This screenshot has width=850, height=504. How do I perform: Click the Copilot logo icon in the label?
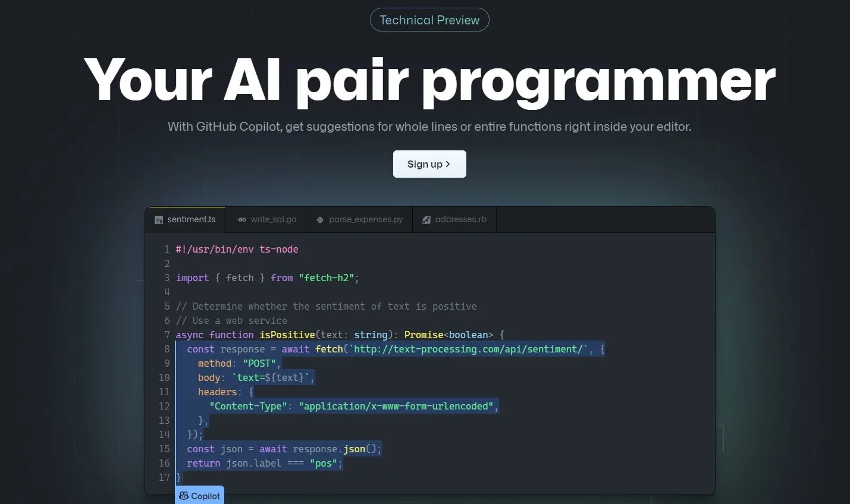point(184,496)
